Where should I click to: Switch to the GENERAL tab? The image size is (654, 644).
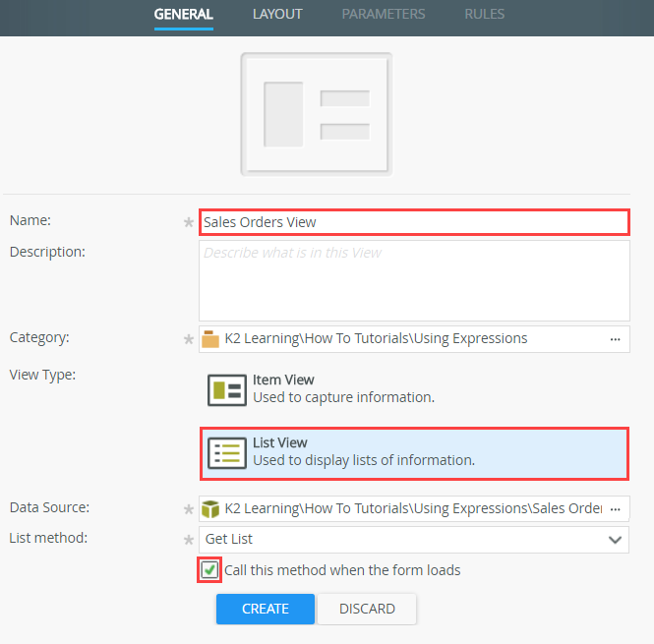(x=184, y=14)
